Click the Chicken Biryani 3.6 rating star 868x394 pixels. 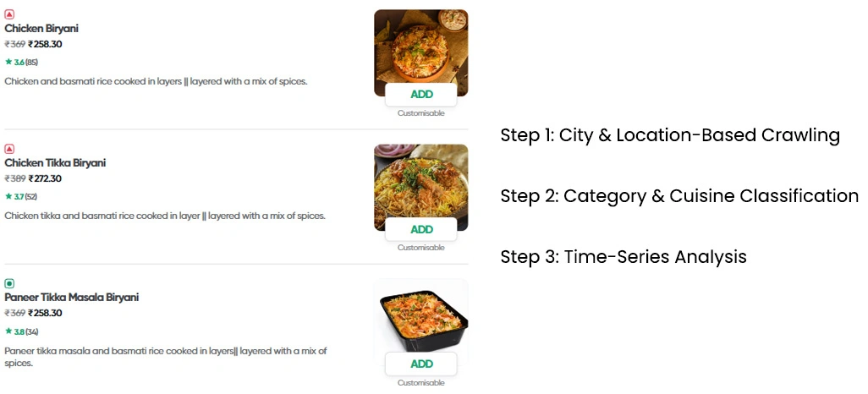8,63
